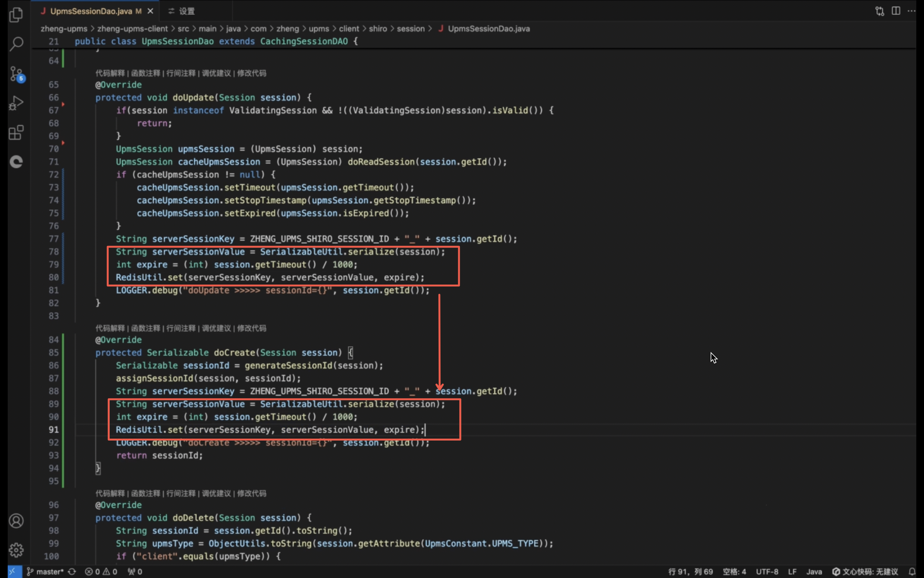924x578 pixels.
Task: Click the upms breadcrumb
Action: pos(319,29)
